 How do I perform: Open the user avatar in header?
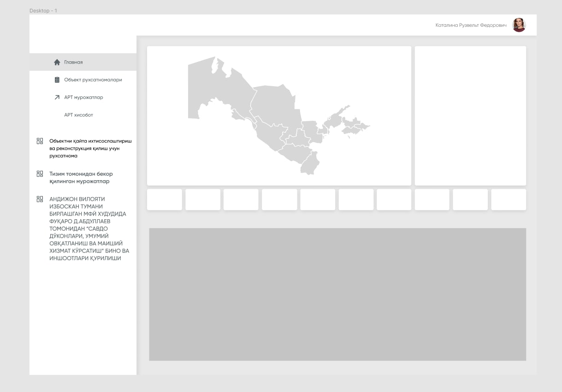point(519,25)
